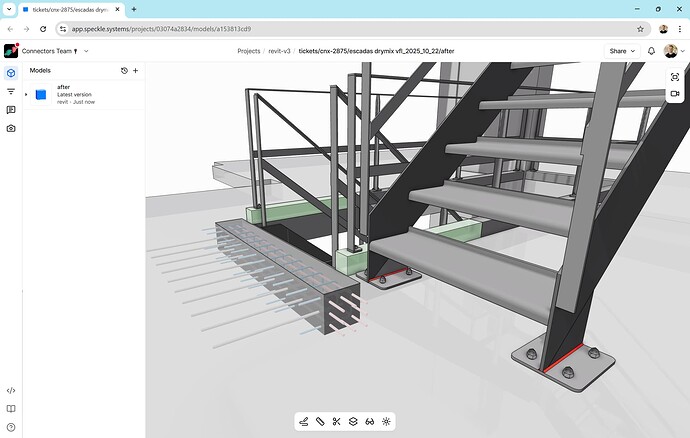Viewport: 690px width, 438px height.
Task: Open the Models panel cube icon
Action: point(11,73)
